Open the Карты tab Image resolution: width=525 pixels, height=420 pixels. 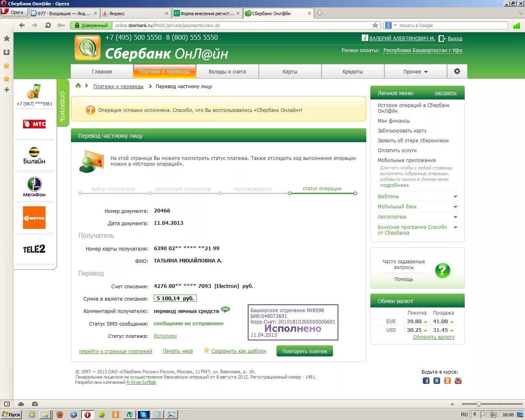click(290, 71)
